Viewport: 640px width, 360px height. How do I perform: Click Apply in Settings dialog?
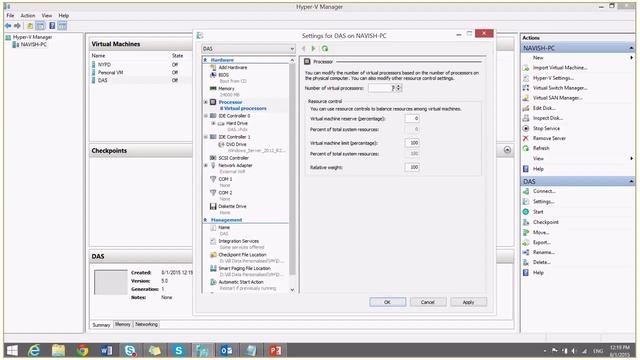pos(468,302)
